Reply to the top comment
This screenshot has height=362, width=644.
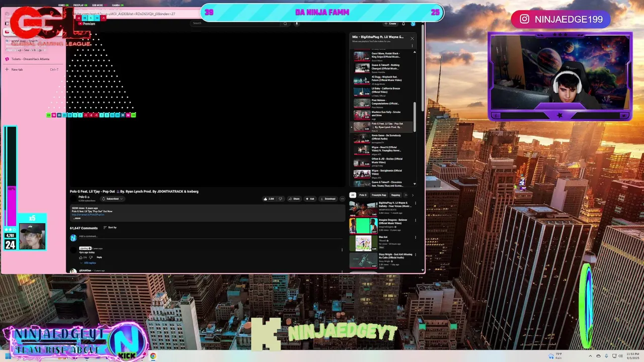coord(99,257)
